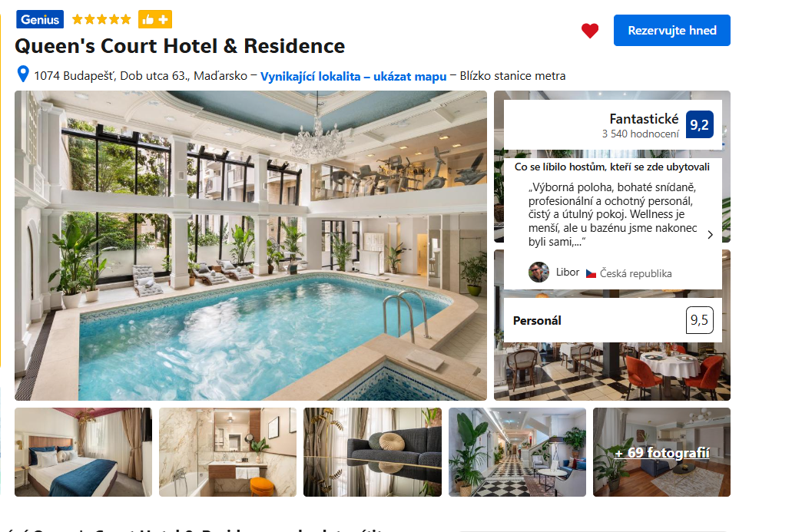Screen dimensions: 802x532
Task: Expand the guest review with the chevron arrow
Action: (710, 235)
